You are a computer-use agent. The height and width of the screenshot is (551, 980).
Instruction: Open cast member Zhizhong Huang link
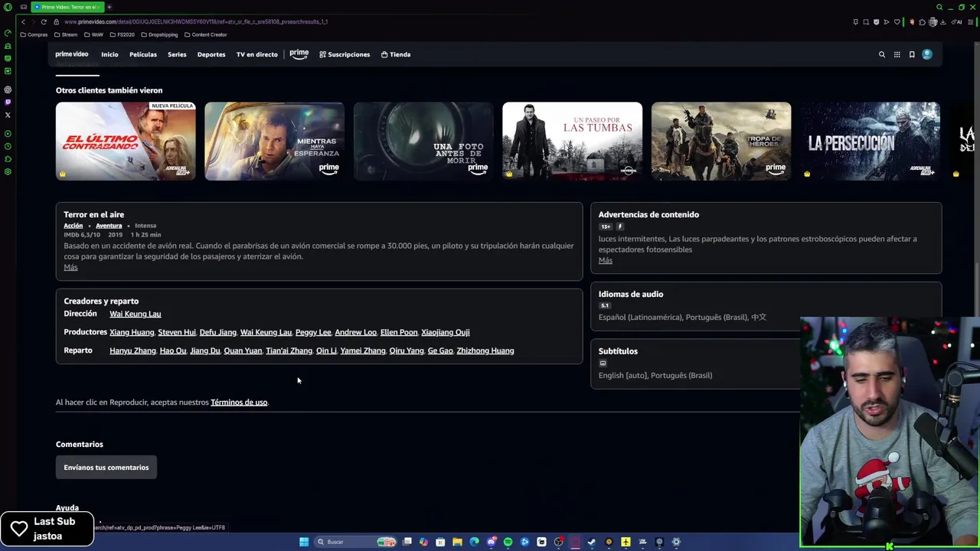click(x=485, y=350)
